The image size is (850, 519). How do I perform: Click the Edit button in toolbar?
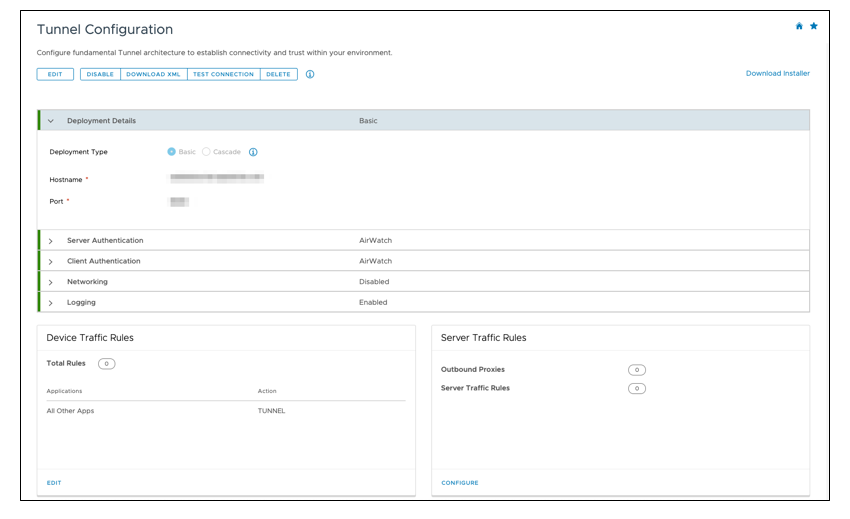pos(55,74)
